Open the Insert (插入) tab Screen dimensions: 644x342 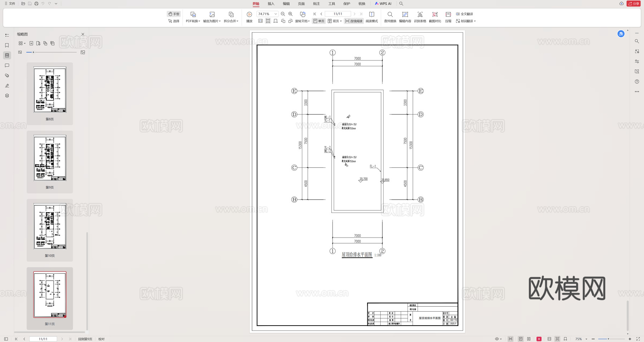[x=271, y=4]
